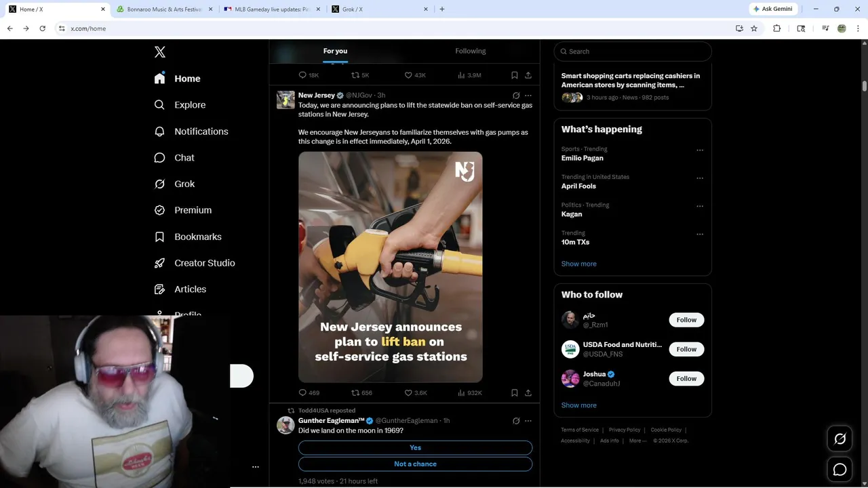Follow USDA Food and Nutrition account

686,349
